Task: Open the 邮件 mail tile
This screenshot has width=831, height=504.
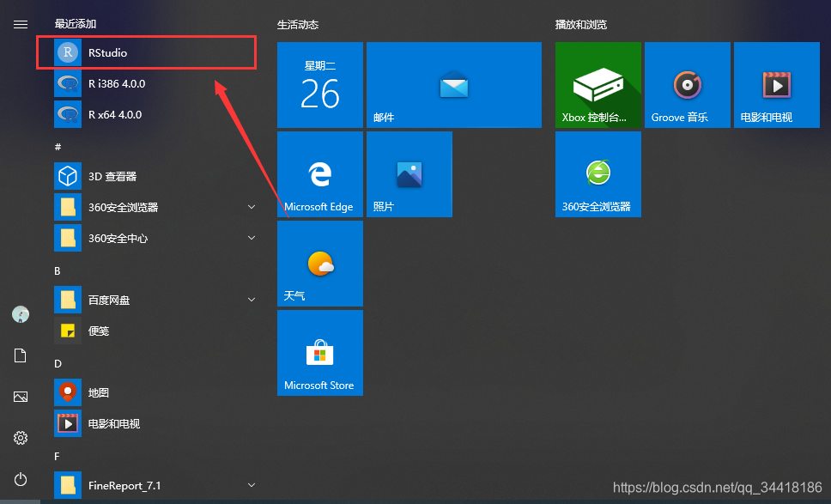Action: [454, 85]
